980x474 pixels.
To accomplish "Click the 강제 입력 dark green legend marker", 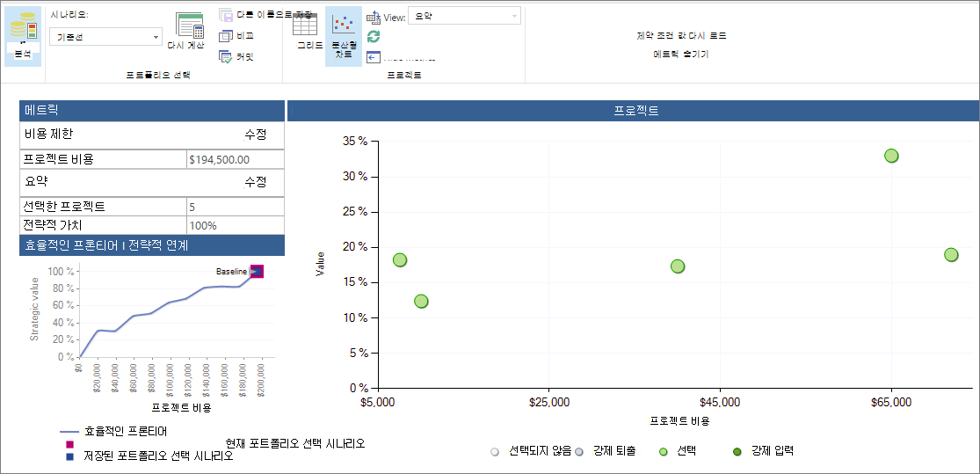I will (737, 451).
